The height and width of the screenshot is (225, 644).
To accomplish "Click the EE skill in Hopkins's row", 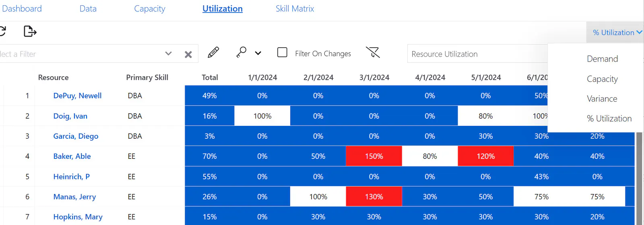I will pyautogui.click(x=132, y=217).
